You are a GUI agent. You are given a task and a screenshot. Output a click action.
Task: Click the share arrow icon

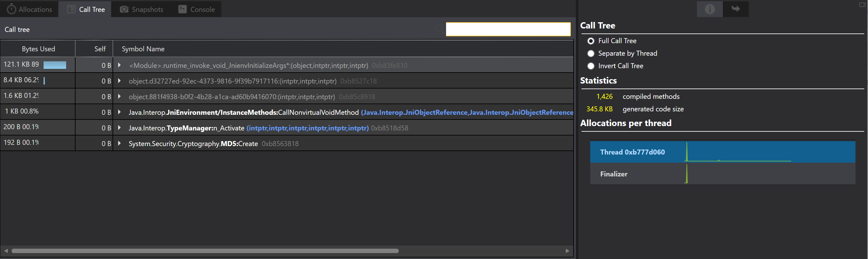736,8
